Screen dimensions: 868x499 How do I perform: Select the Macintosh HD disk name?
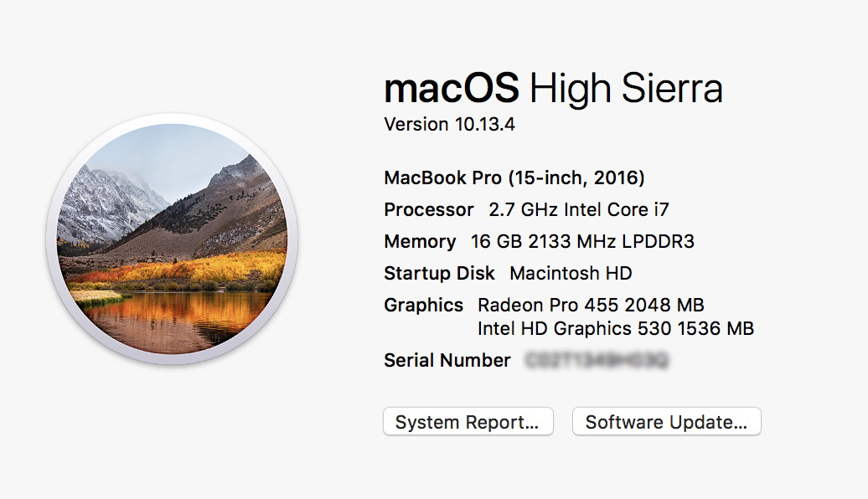coord(571,274)
